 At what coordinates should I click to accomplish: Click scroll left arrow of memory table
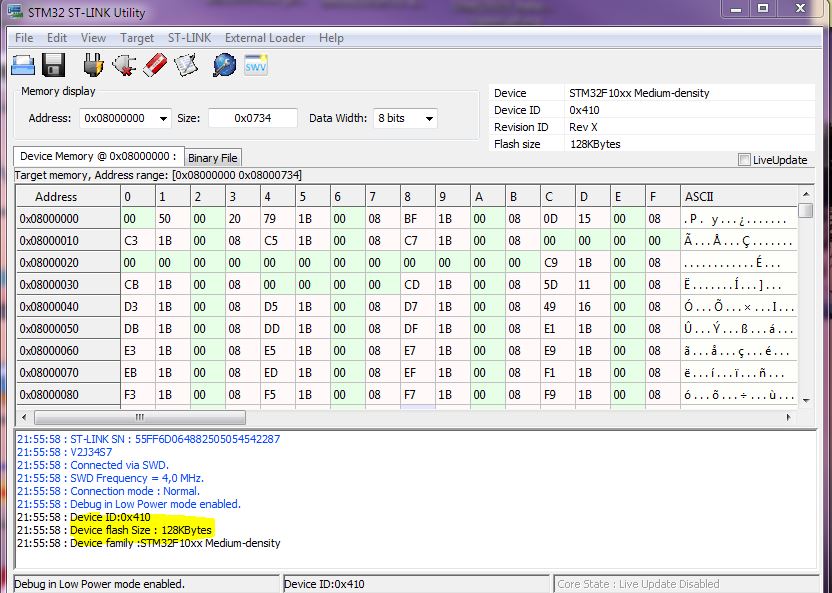click(24, 417)
